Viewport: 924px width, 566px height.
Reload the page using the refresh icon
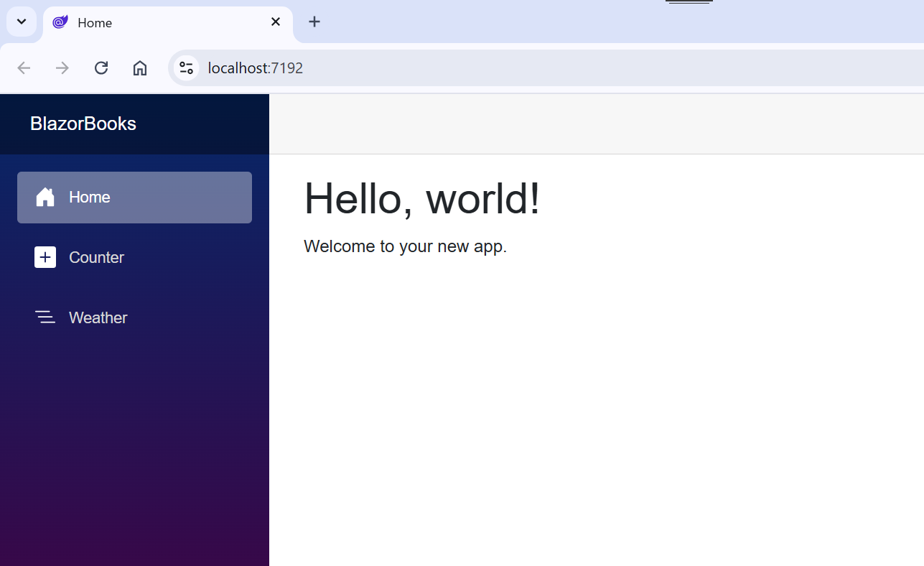[x=101, y=68]
